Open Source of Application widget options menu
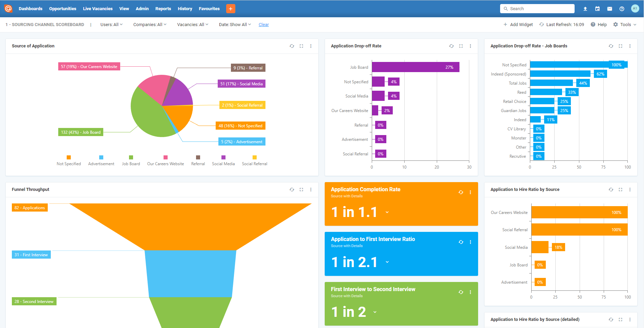Viewport: 644px width, 328px height. tap(311, 46)
